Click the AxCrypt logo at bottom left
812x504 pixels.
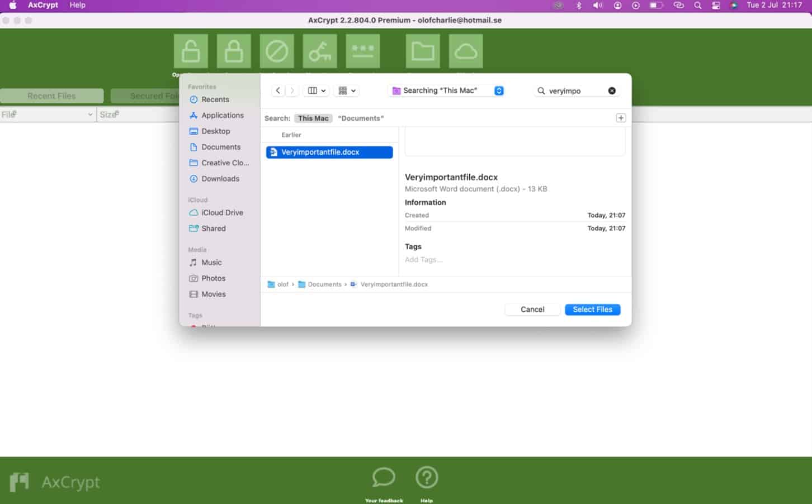tap(55, 482)
